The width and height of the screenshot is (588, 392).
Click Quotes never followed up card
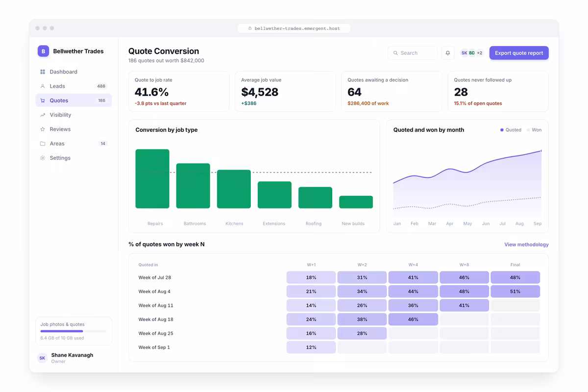point(498,92)
